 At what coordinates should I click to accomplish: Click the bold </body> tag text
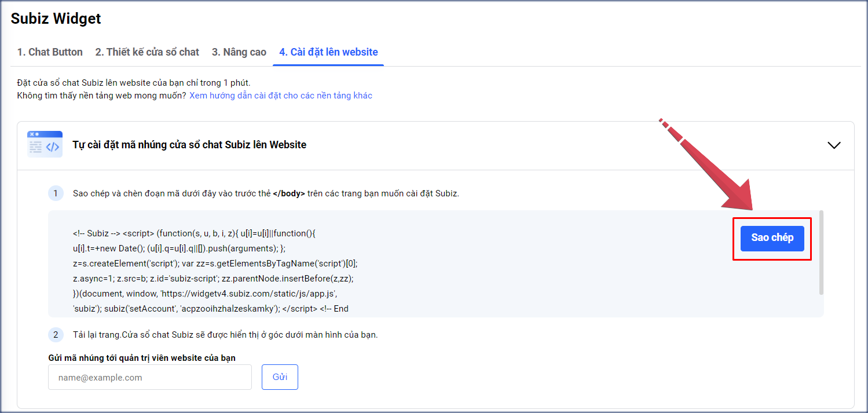pyautogui.click(x=288, y=193)
